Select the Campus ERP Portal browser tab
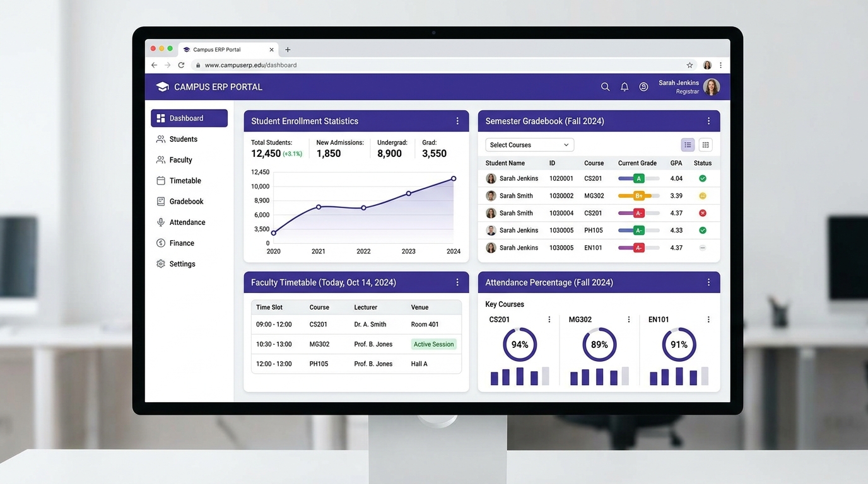The height and width of the screenshot is (484, 868). click(x=229, y=50)
